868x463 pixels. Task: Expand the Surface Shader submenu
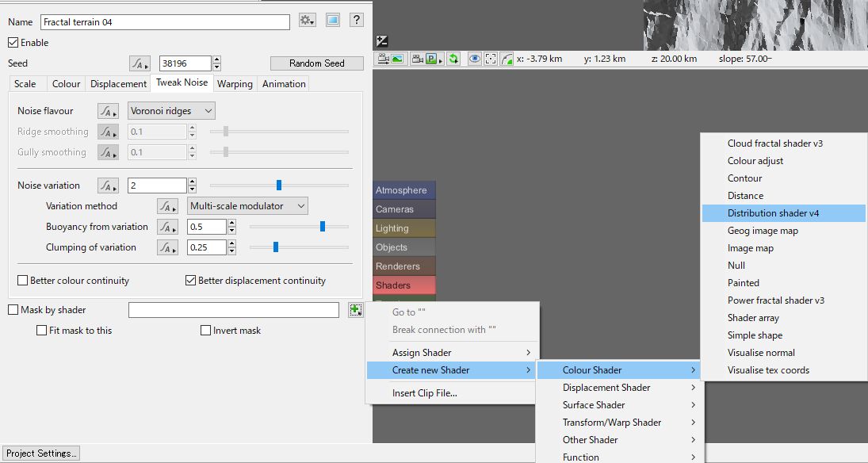click(620, 405)
